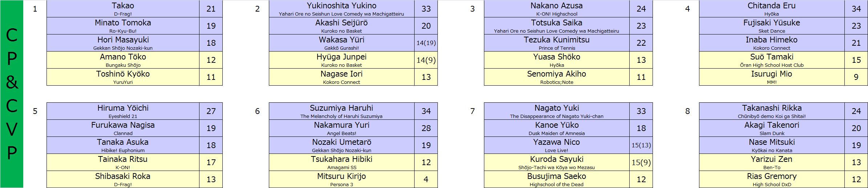Click the green CP&CVP side banner
The image size is (868, 188).
[12, 94]
